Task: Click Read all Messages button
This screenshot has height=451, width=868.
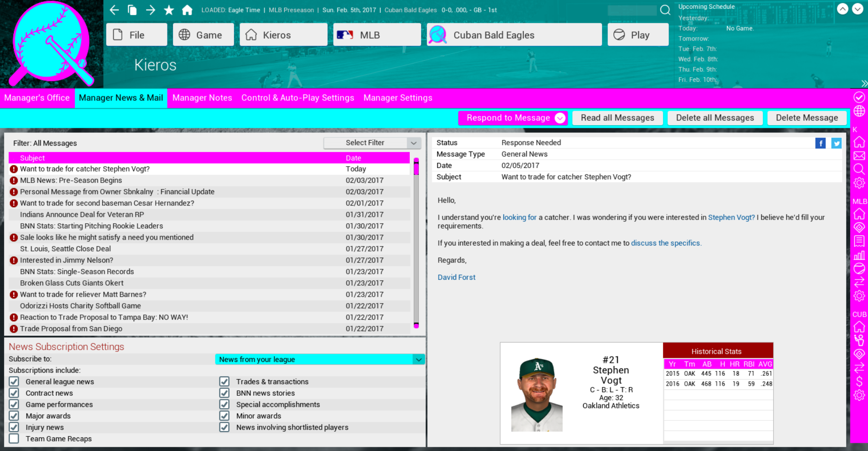Action: point(617,118)
